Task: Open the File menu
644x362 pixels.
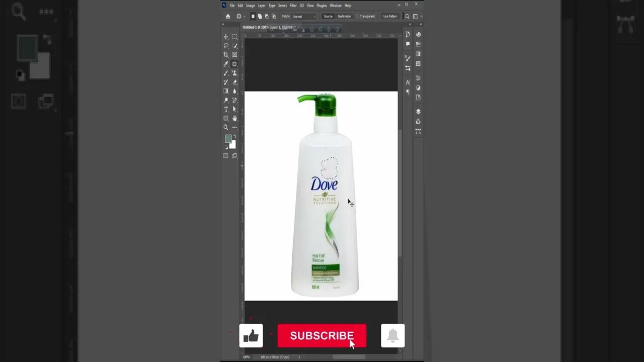Action: pos(232,6)
